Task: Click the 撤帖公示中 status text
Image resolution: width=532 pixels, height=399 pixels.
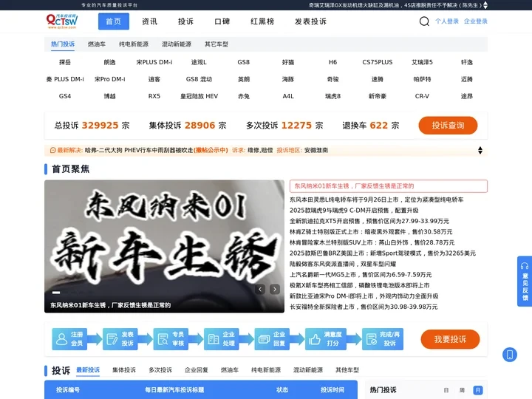Action: [211, 150]
